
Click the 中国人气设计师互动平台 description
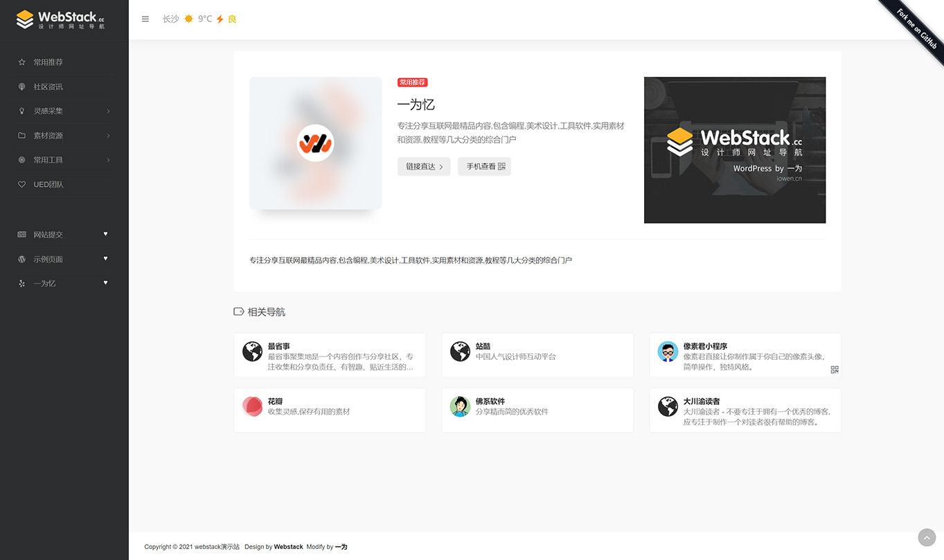point(516,356)
